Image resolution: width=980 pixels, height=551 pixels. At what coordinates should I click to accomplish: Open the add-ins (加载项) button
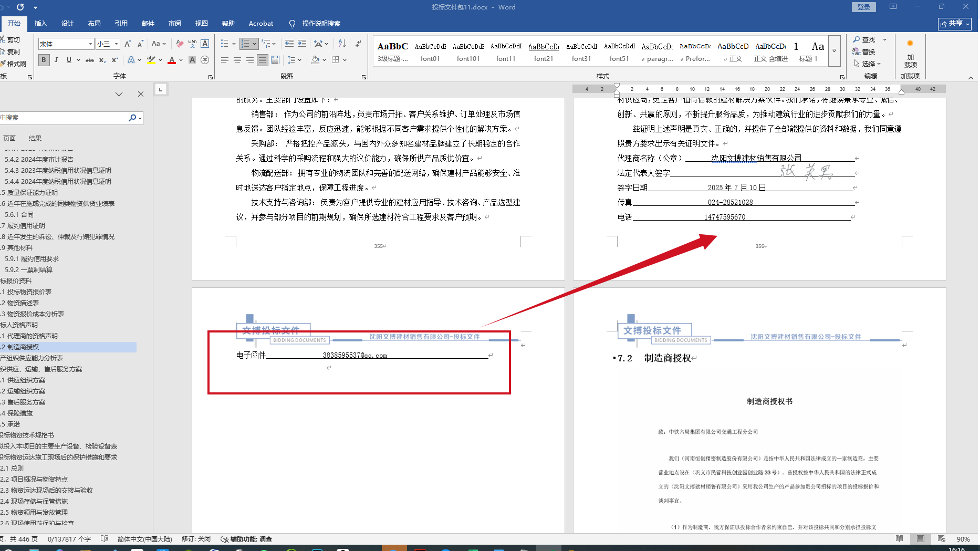[910, 54]
